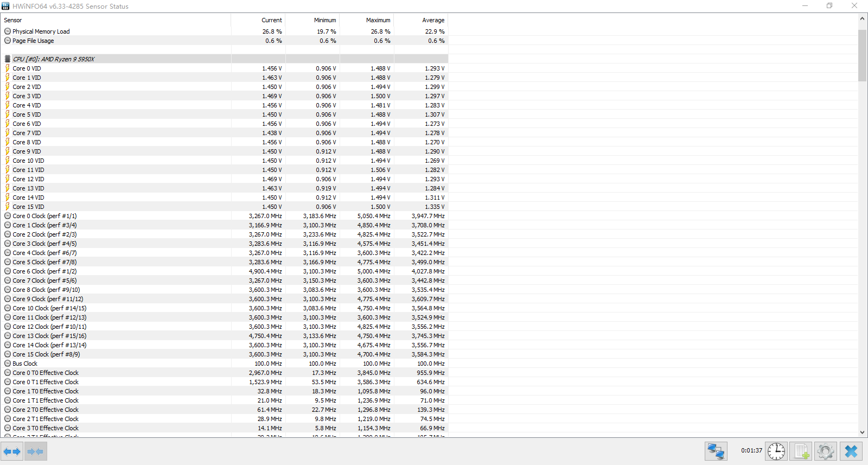The width and height of the screenshot is (868, 465).
Task: Click the Core 0 Clock sensor icon
Action: pyautogui.click(x=8, y=215)
